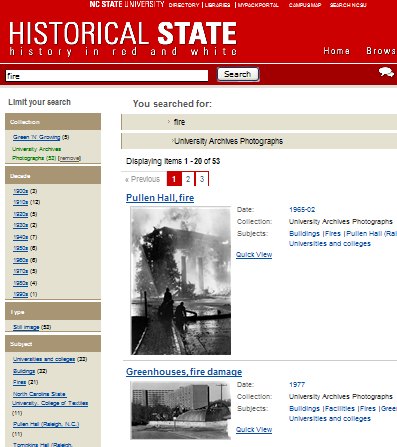
Task: Click Buildings subject under Greenhouses result
Action: click(x=304, y=409)
